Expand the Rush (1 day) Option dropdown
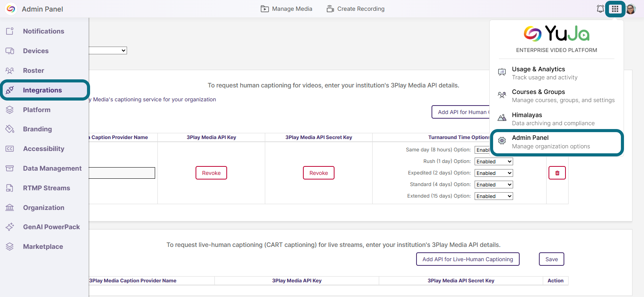Screen dimensions: 644x297 (493, 161)
